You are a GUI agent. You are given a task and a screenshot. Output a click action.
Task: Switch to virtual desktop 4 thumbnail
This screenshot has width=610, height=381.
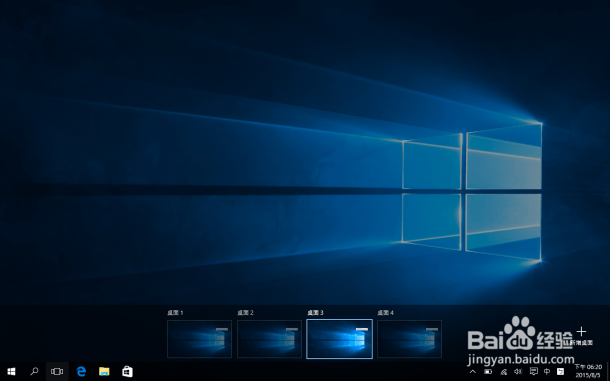click(409, 339)
